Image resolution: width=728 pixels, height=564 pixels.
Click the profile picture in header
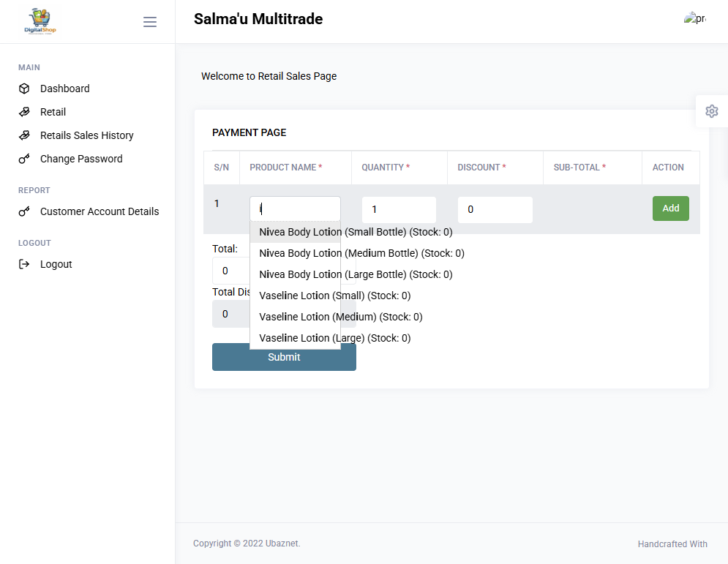click(x=694, y=18)
